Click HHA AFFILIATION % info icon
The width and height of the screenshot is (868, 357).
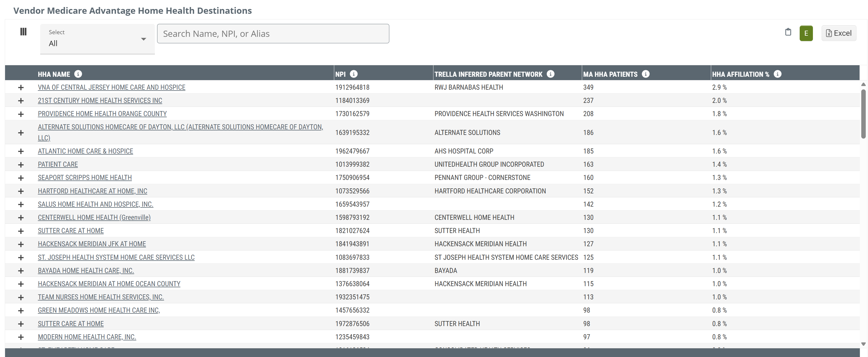point(777,74)
